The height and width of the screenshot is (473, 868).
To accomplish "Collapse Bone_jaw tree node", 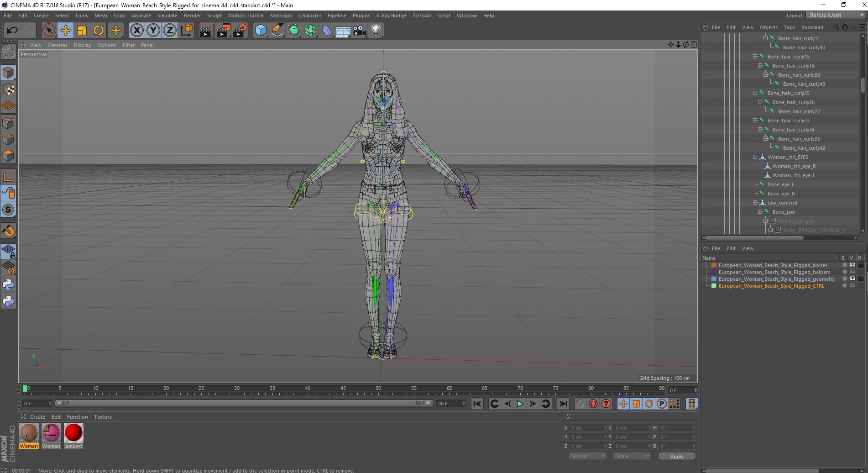I will tap(760, 212).
